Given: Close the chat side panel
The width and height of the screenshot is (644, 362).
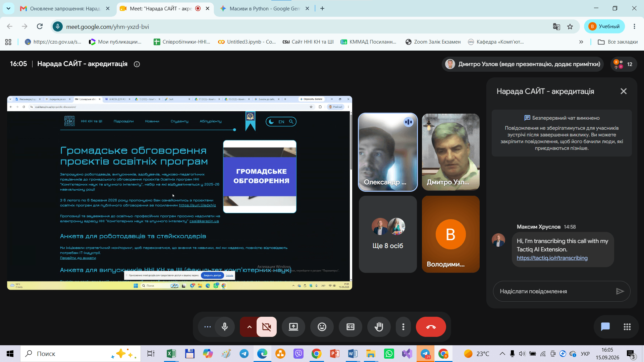Looking at the screenshot, I should [x=624, y=91].
